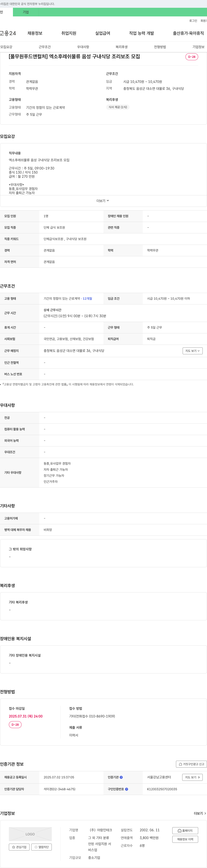
Task: Click the company LOGO placeholder image
Action: 30,834
